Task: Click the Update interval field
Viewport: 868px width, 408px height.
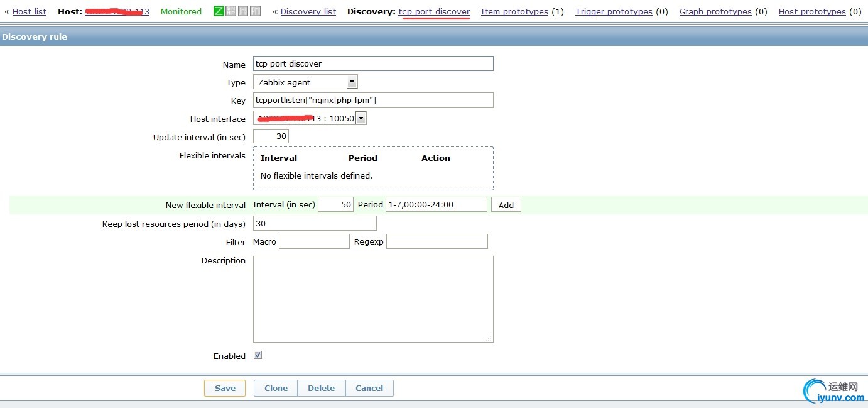Action: [271, 136]
